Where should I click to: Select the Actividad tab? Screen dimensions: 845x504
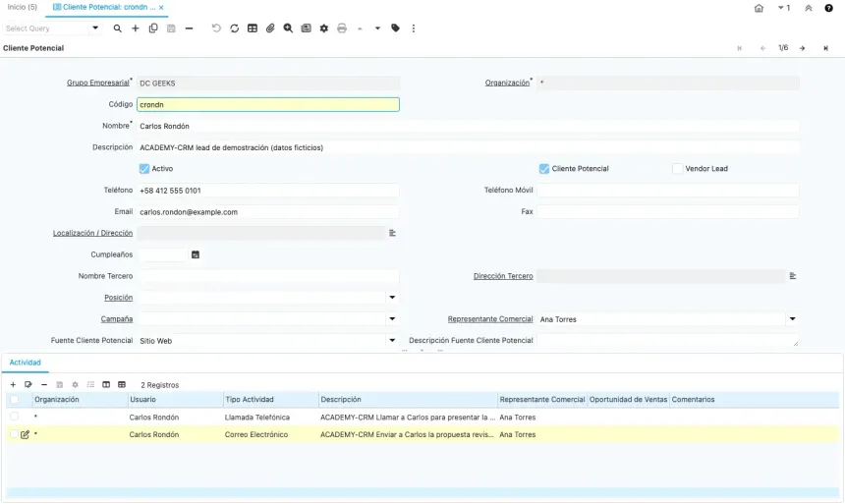(26, 363)
